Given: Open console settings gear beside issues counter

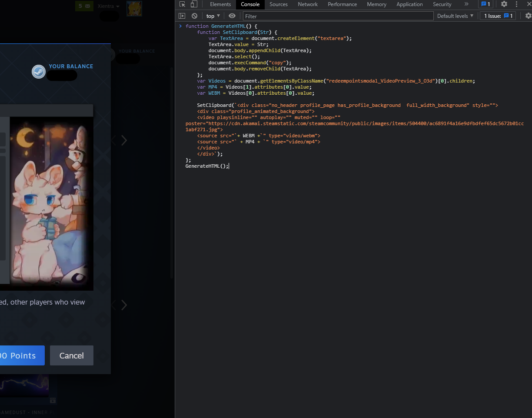Looking at the screenshot, I should pos(528,16).
